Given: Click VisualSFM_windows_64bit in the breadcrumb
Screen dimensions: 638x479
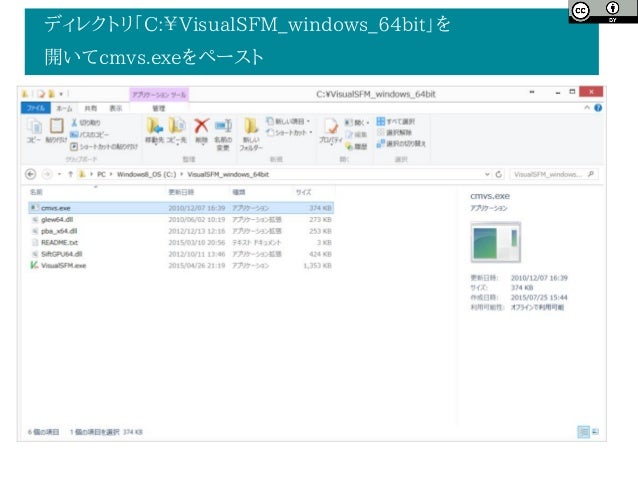Looking at the screenshot, I should (x=228, y=174).
